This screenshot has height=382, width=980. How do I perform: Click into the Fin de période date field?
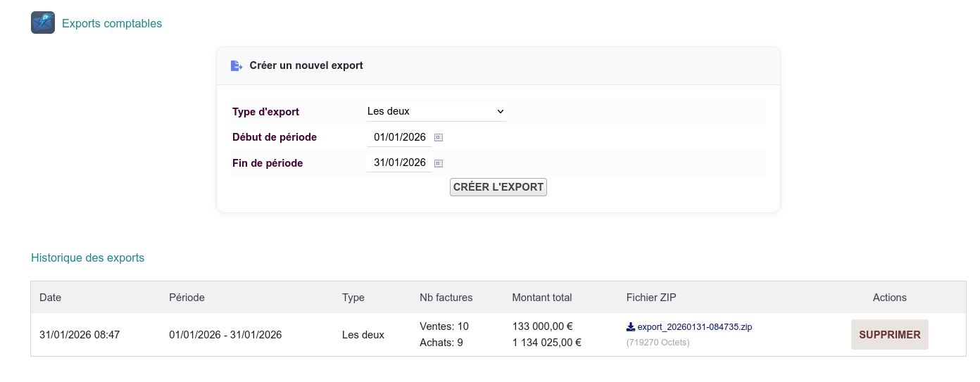pos(399,163)
